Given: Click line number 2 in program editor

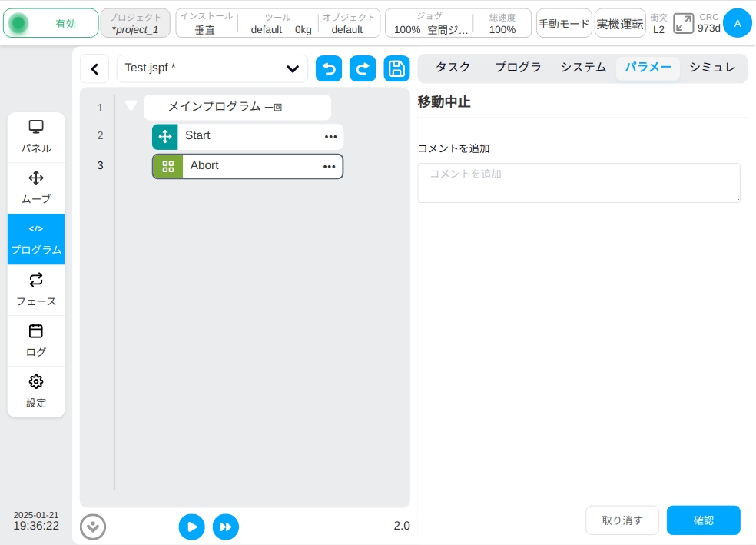Looking at the screenshot, I should point(101,135).
